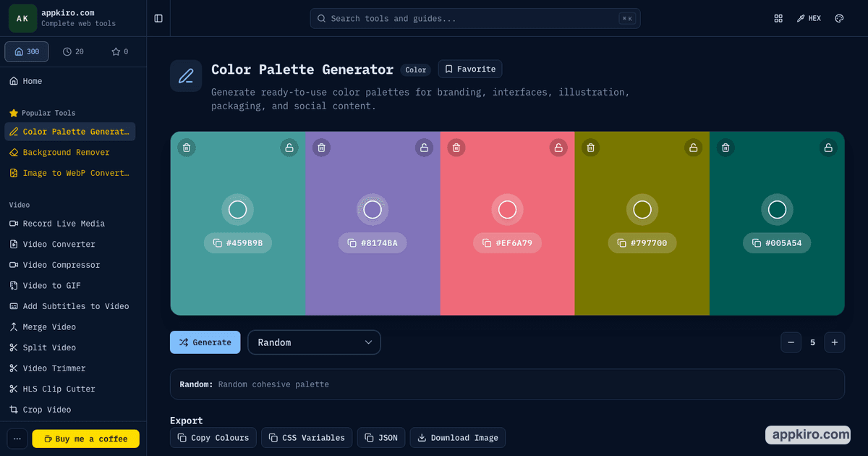Lock the #797700 olive color

(693, 148)
